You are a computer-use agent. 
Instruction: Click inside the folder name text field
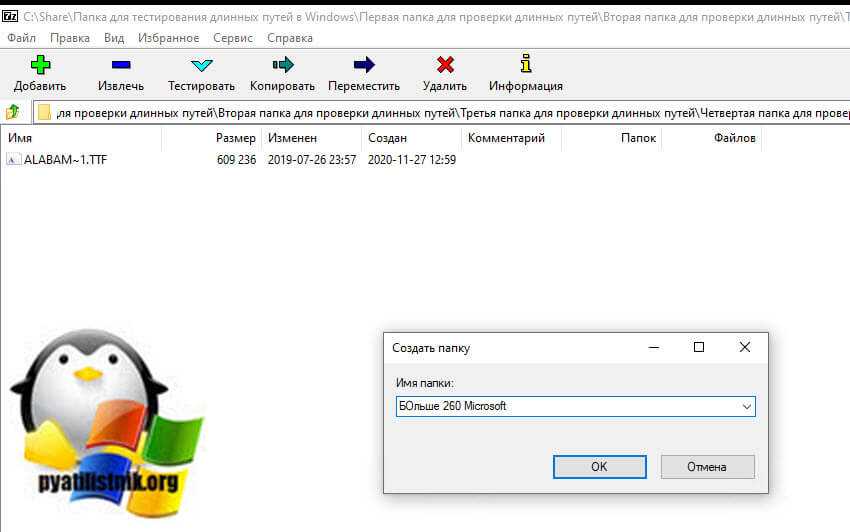[565, 406]
